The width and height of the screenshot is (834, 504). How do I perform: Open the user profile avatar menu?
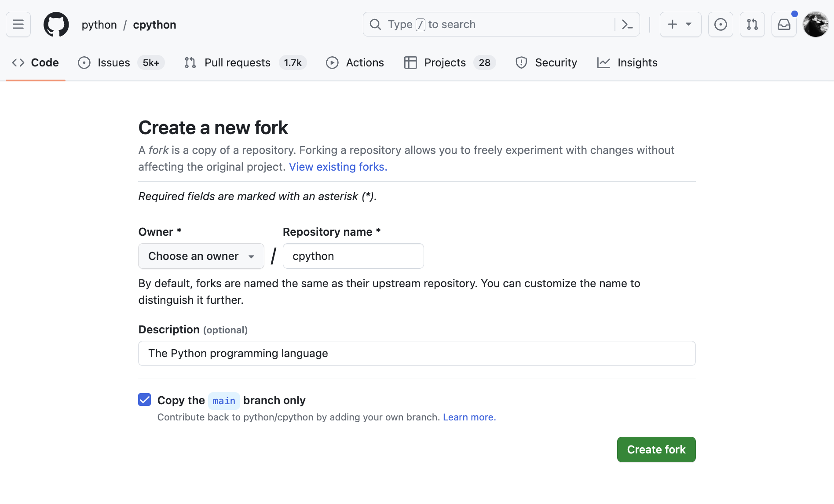(815, 25)
